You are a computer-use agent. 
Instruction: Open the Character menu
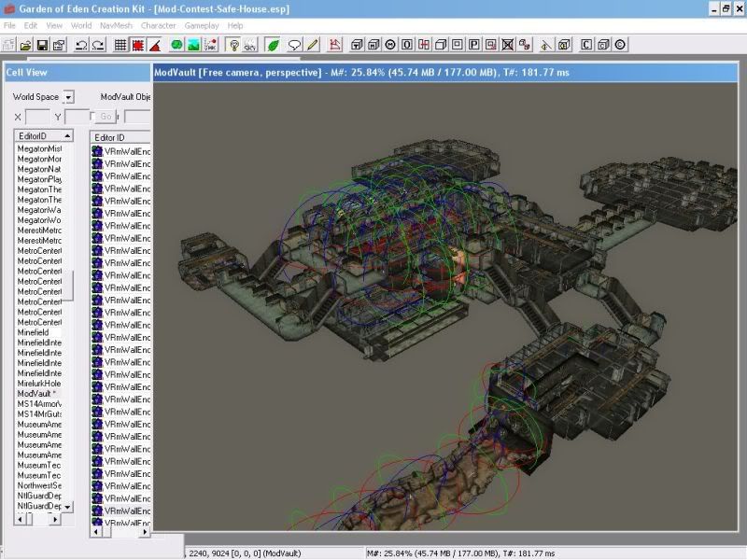click(x=158, y=26)
